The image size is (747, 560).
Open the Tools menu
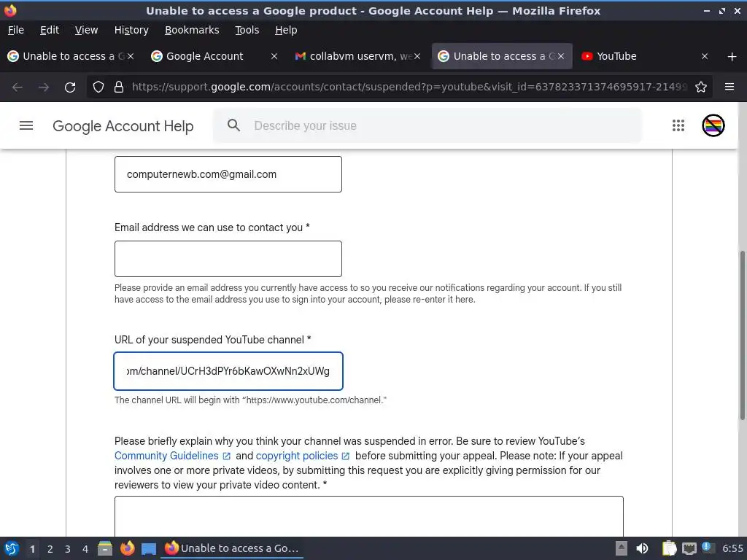pos(247,30)
